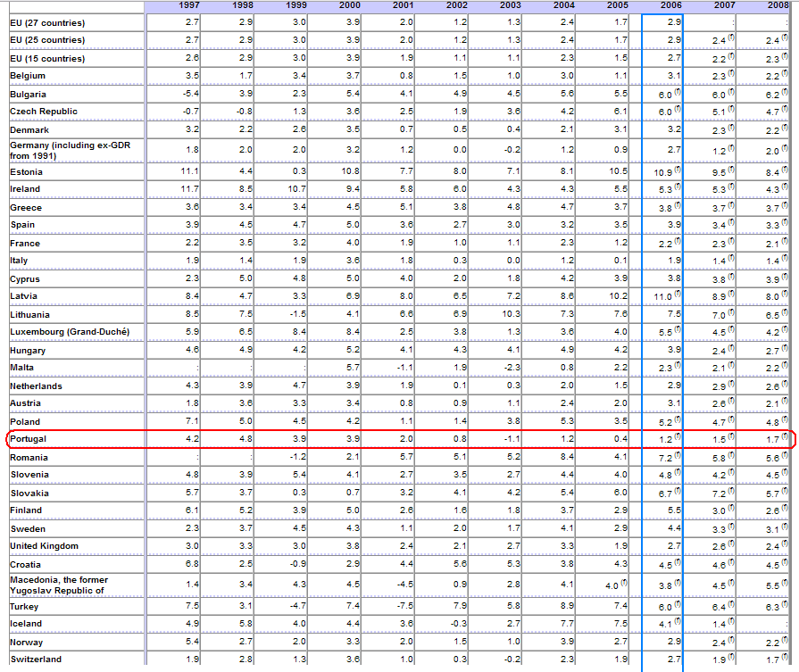Image resolution: width=799 pixels, height=672 pixels.
Task: Click Estonia's 1997 value 11.1
Action: click(x=190, y=171)
